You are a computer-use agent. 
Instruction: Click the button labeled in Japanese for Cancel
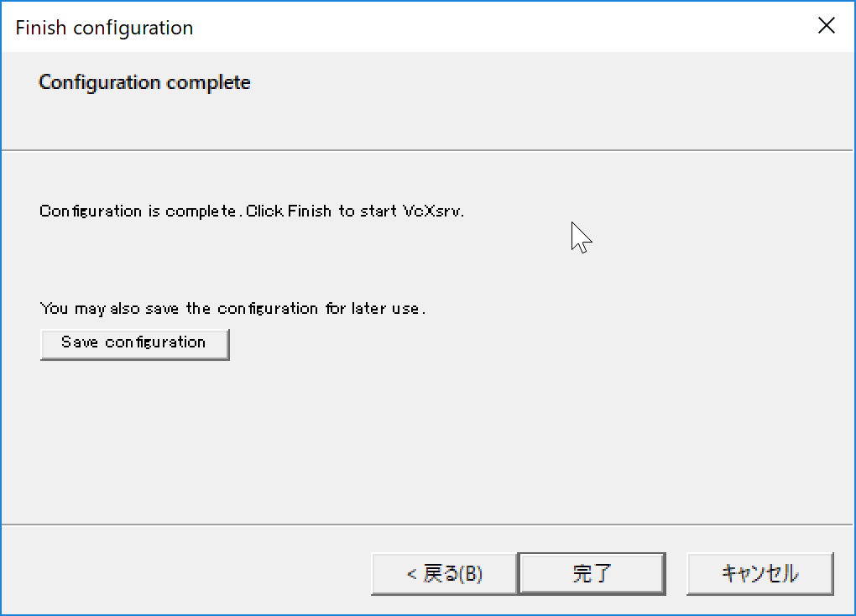(x=759, y=573)
